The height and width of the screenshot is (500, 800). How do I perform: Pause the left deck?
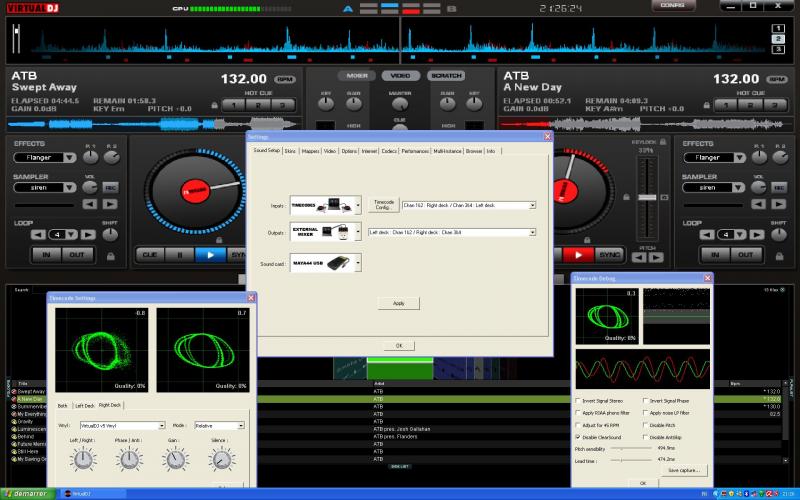pos(180,255)
